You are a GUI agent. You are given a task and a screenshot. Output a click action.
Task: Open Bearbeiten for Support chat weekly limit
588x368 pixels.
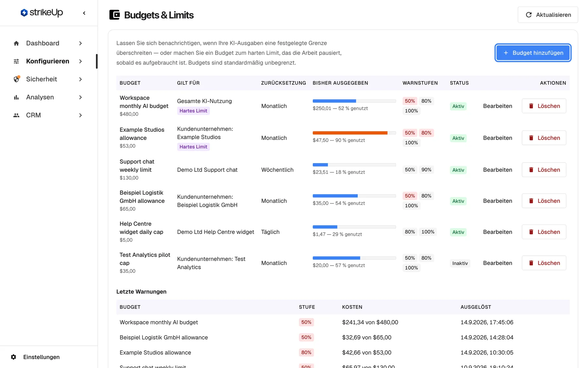tap(498, 170)
